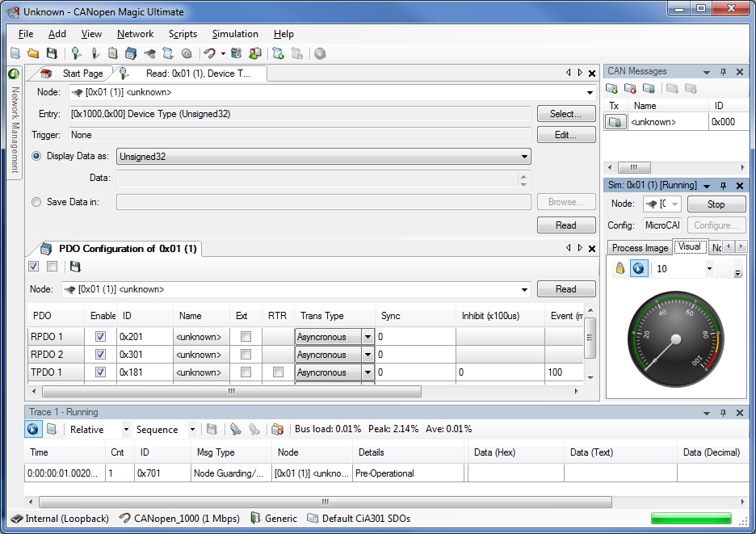The height and width of the screenshot is (534, 756).
Task: Click the Stop button in the Sim panel
Action: (716, 204)
